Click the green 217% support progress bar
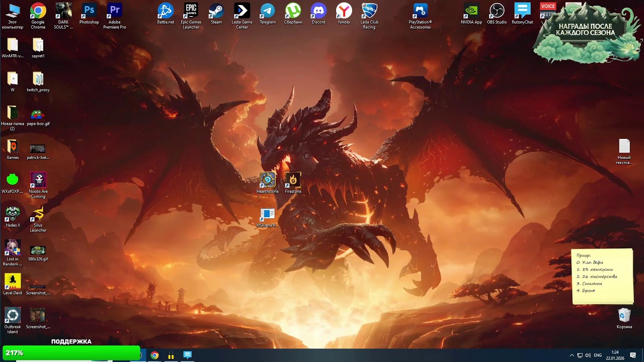Screen dimensions: 644x362 coord(71,353)
